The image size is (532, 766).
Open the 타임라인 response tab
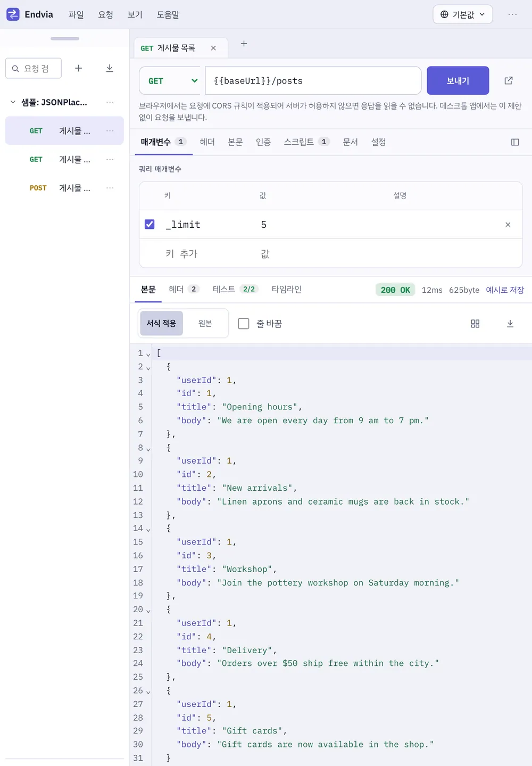[x=287, y=289]
